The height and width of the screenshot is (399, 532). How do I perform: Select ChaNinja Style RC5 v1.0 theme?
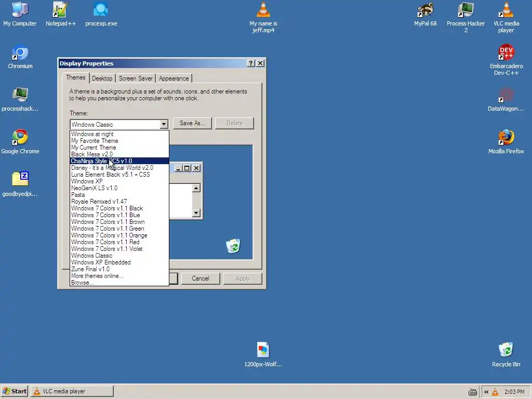(119, 161)
